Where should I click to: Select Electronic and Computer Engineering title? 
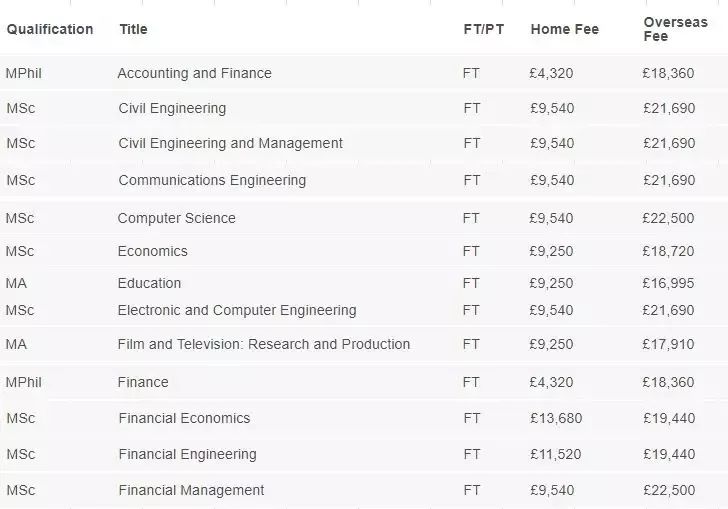click(x=237, y=310)
